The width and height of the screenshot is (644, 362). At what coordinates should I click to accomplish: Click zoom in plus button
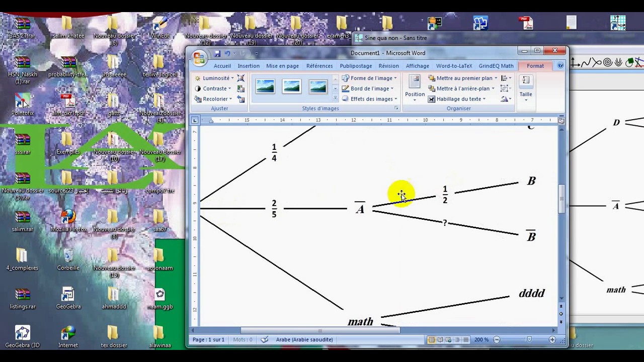552,340
